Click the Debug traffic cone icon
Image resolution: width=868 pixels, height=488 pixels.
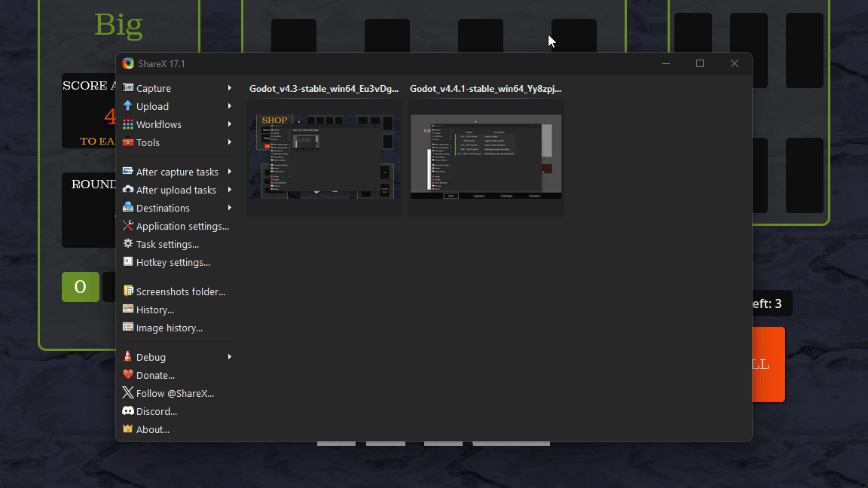128,357
